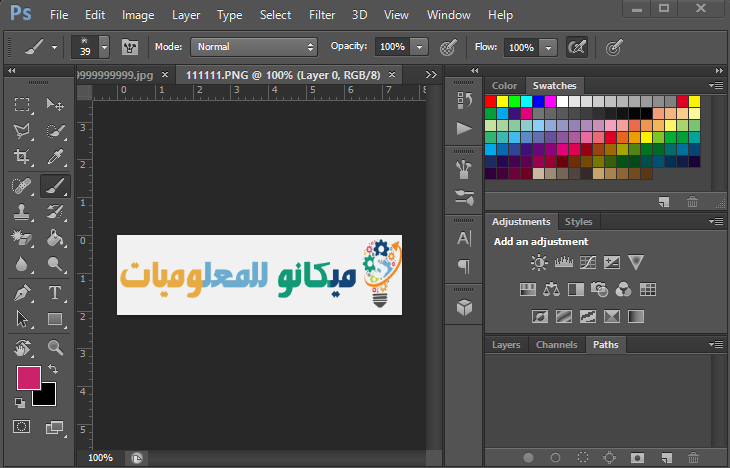Open the Filter menu
The image size is (730, 468).
point(322,15)
